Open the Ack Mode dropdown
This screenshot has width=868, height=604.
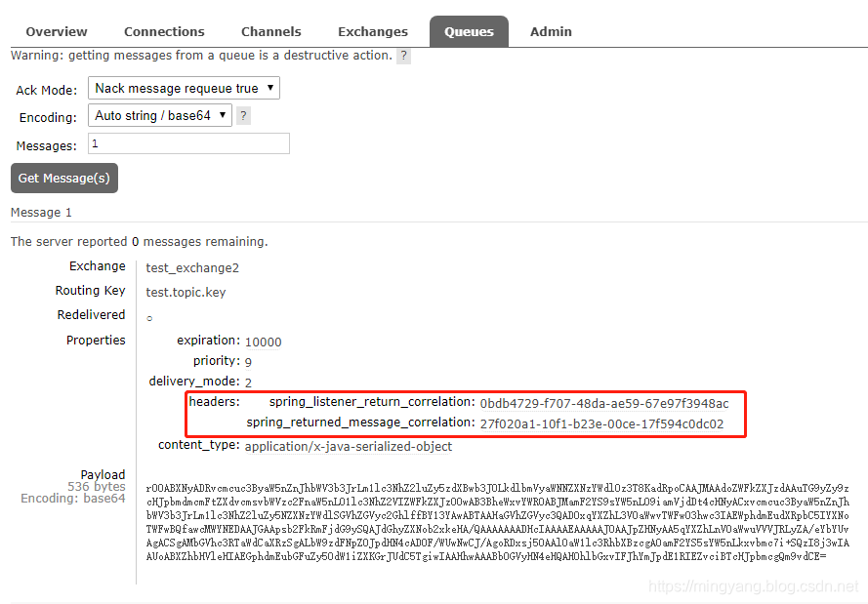click(x=184, y=88)
